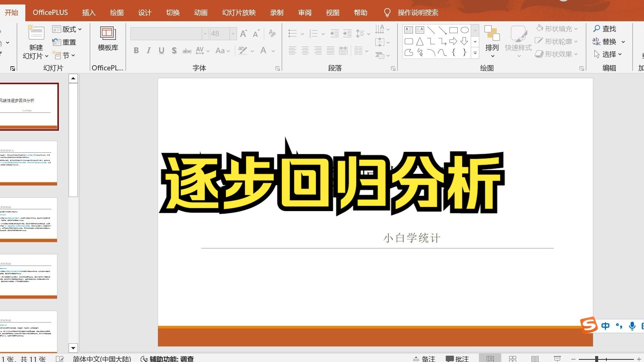This screenshot has height=362, width=644.
Task: Switch to the 插入 ribbon tab
Action: (88, 12)
